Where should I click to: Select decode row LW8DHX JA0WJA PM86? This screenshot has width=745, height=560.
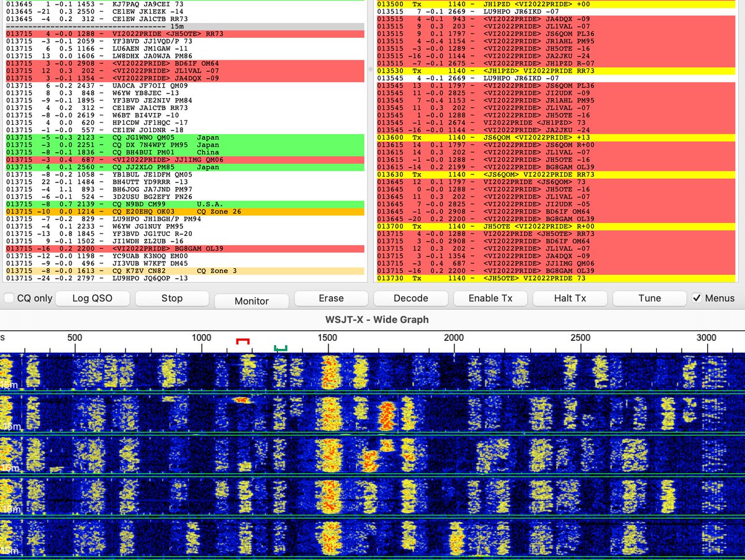tap(184, 56)
